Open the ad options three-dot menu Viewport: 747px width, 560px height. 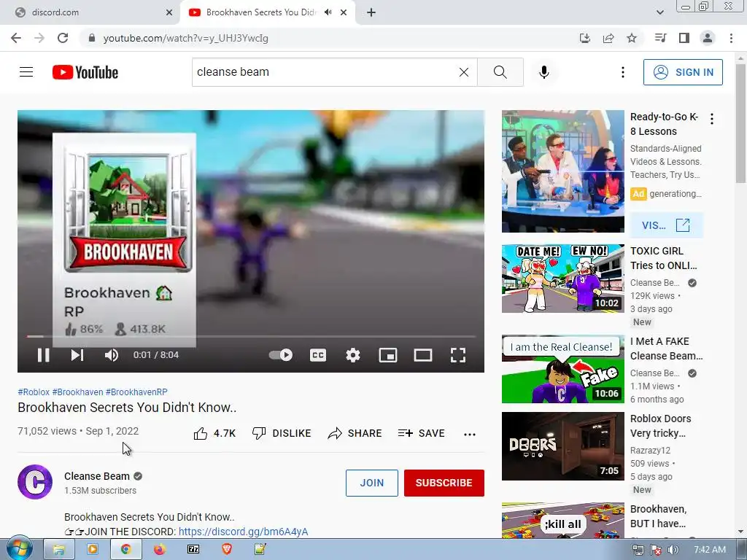pos(712,119)
